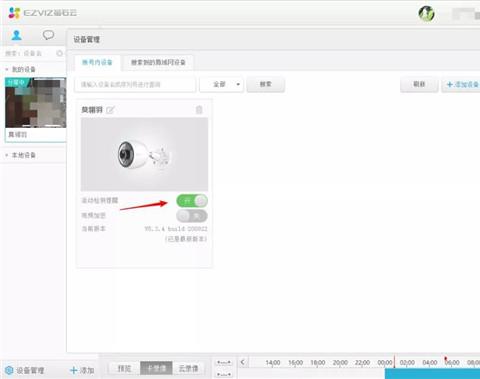Click the lower timeline zoom arrows button
Image resolution: width=480 pixels, height=379 pixels.
click(x=224, y=374)
